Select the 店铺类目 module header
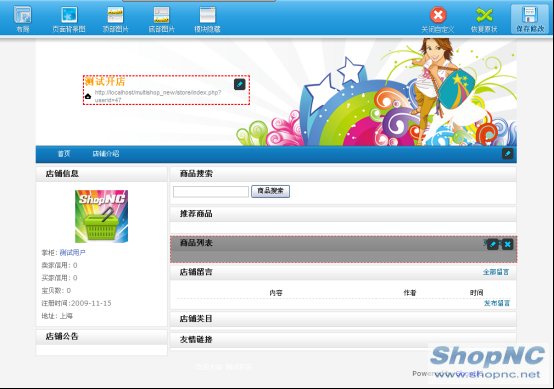 pyautogui.click(x=343, y=319)
